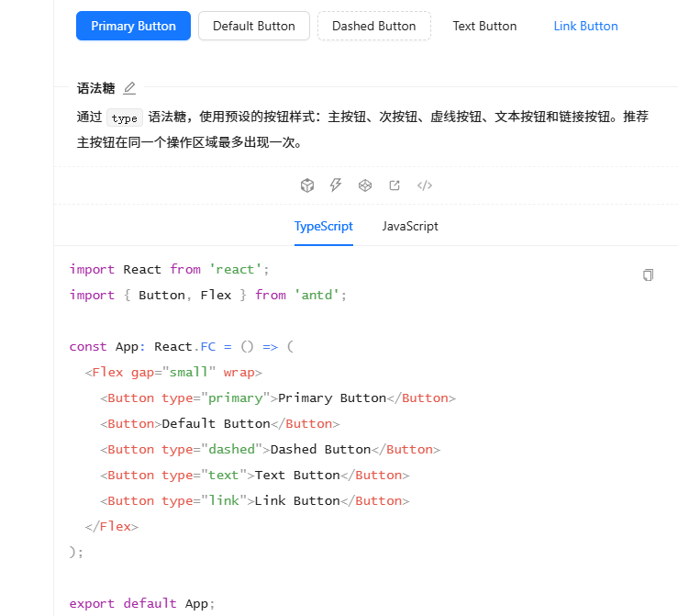Click the 语法糖 demo title
The width and height of the screenshot is (678, 616).
point(95,88)
